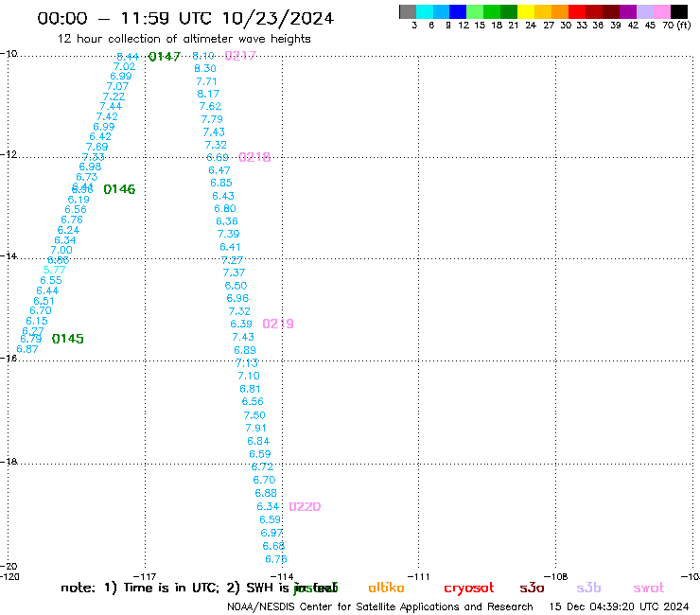
Task: Click wave height value 6.97
Action: pos(271,533)
